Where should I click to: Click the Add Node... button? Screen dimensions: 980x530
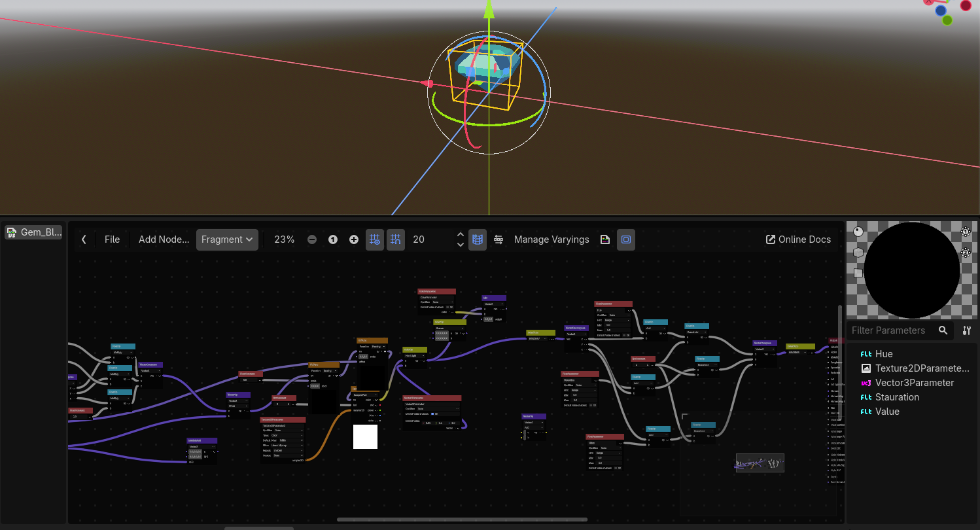coord(164,239)
